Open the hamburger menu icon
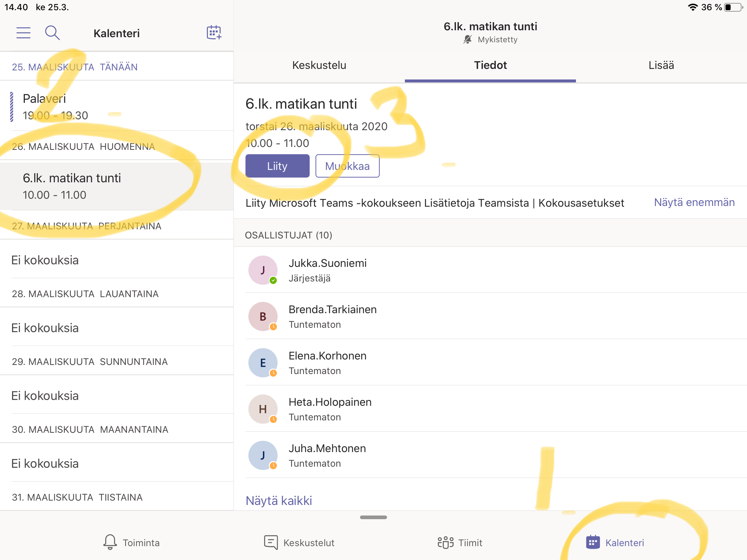This screenshot has width=747, height=560. click(x=23, y=33)
